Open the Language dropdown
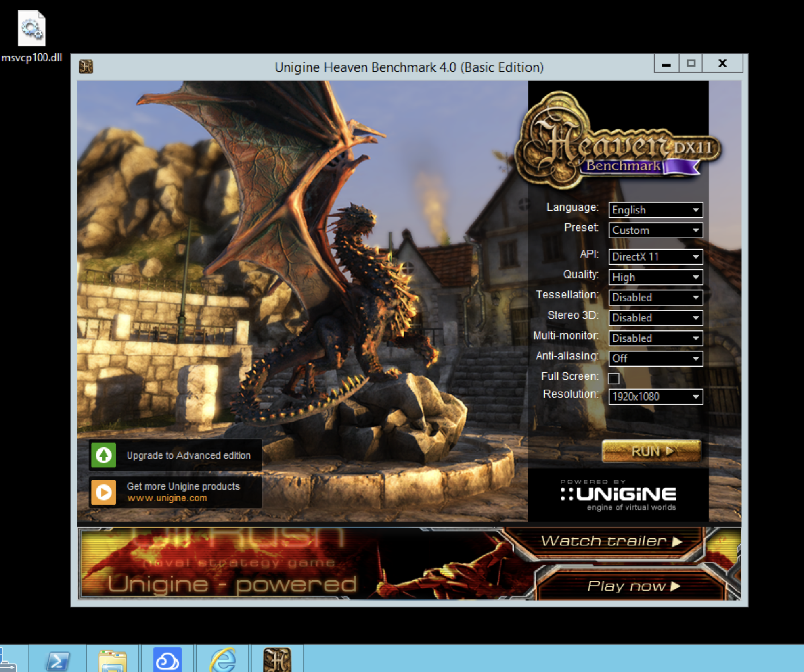 pos(655,210)
